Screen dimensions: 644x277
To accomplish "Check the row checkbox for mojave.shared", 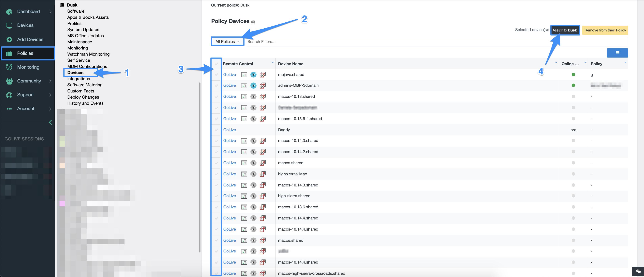I will coord(216,75).
